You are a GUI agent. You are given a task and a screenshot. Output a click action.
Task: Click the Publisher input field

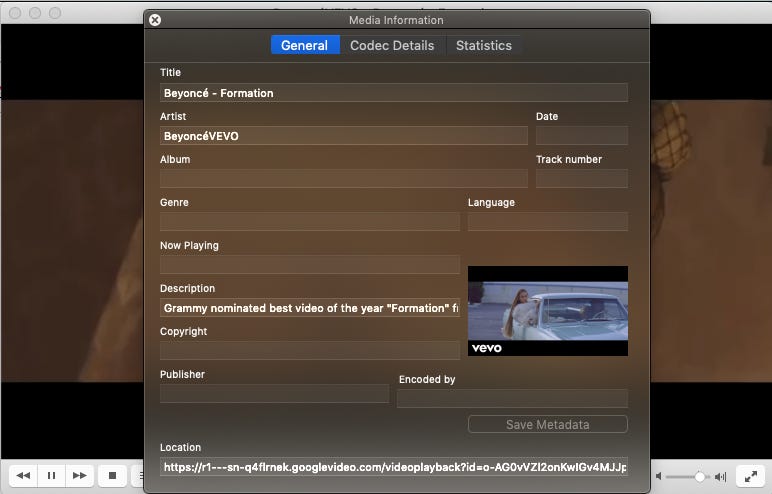(x=274, y=394)
